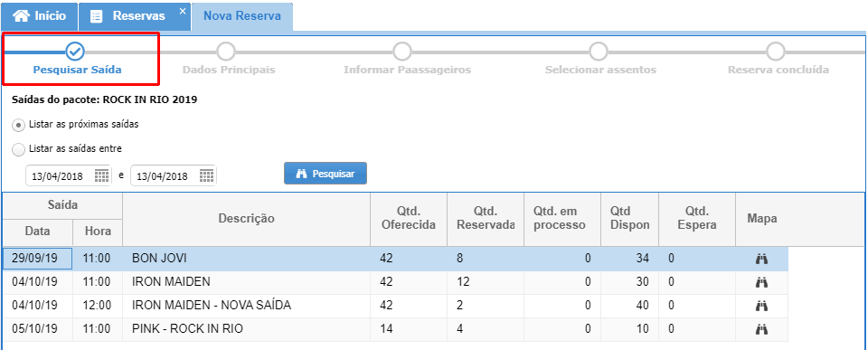This screenshot has height=350, width=868.
Task: Click the Pesquisar button
Action: (325, 174)
